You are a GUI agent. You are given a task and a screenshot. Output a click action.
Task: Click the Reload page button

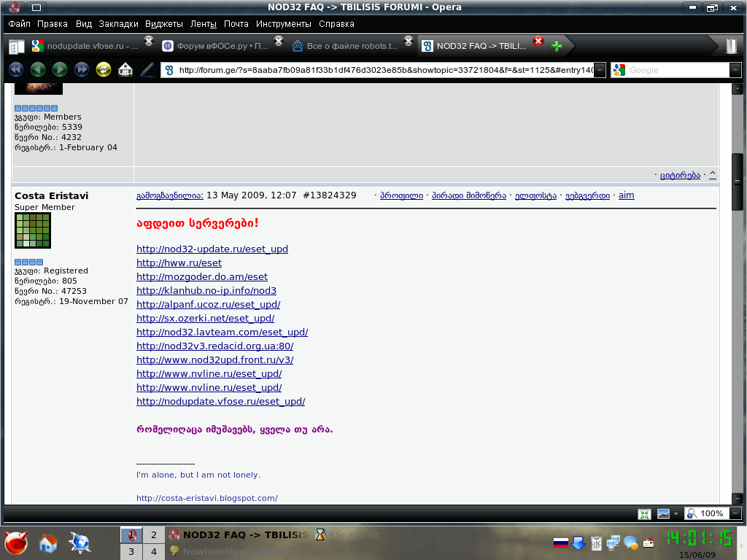[104, 70]
